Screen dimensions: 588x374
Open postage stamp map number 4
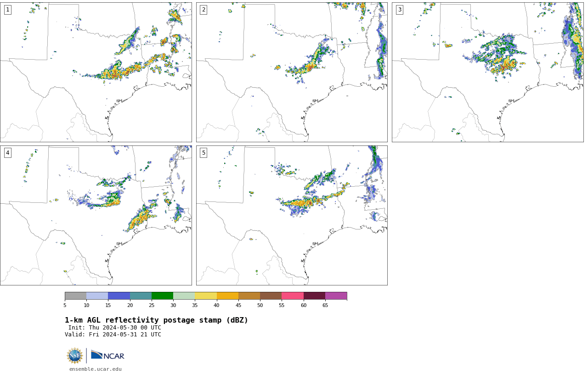coord(96,215)
